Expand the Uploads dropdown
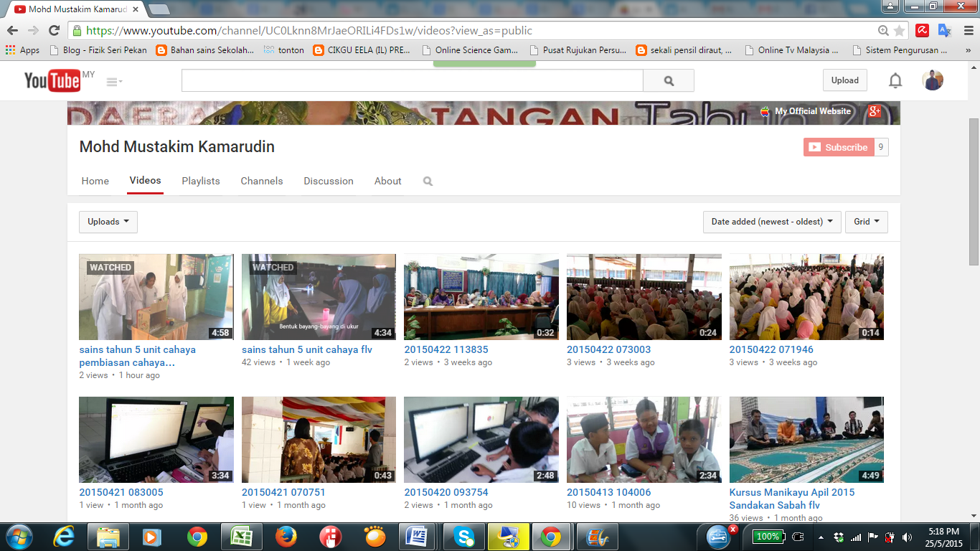 tap(108, 222)
